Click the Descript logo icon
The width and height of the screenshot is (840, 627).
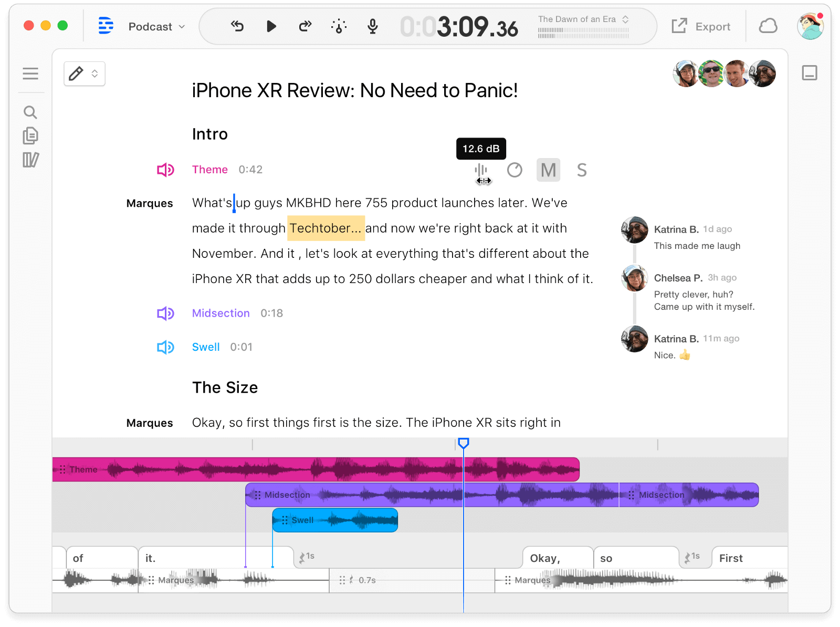click(106, 26)
